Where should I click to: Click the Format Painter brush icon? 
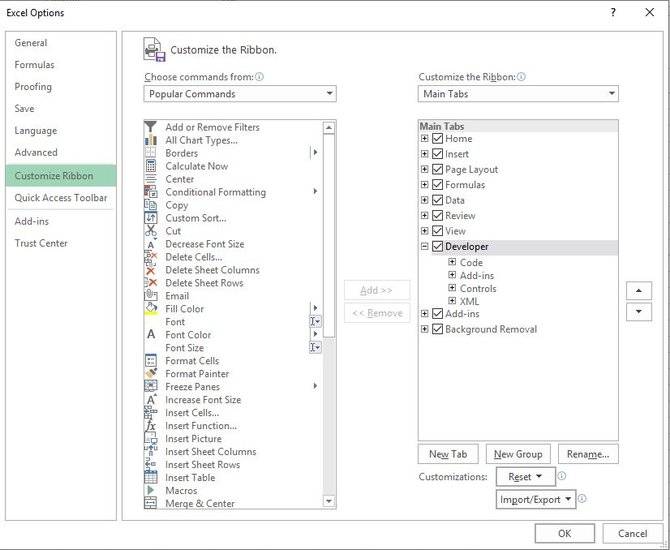coord(150,374)
